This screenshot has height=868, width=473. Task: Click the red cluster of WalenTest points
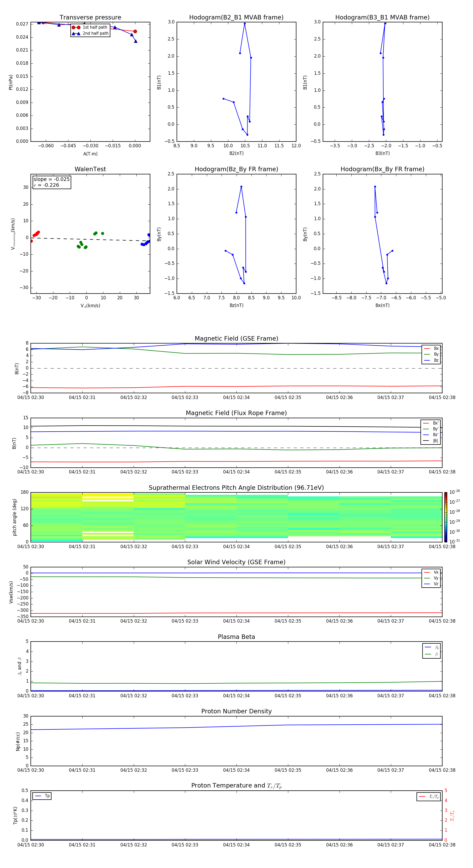tap(36, 234)
